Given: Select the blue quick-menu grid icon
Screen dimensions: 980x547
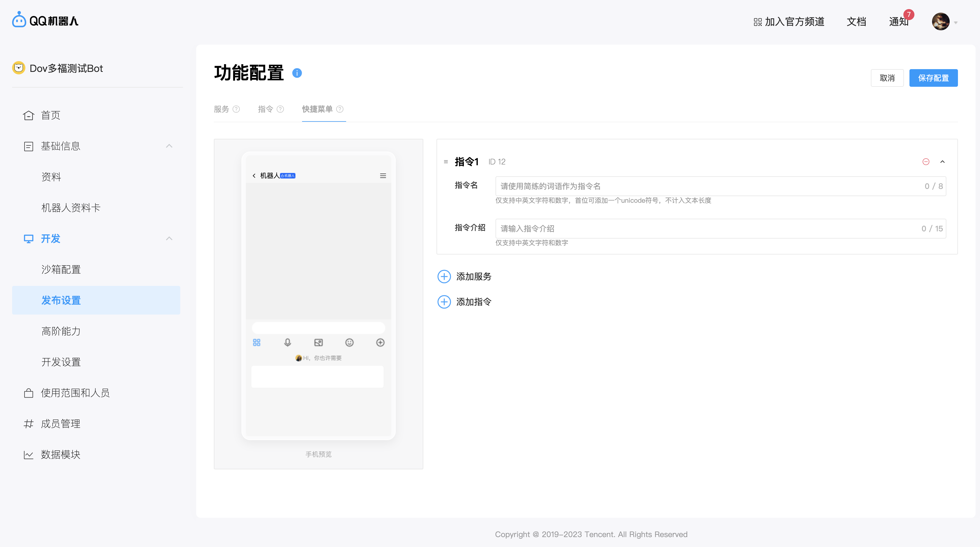Looking at the screenshot, I should (257, 342).
